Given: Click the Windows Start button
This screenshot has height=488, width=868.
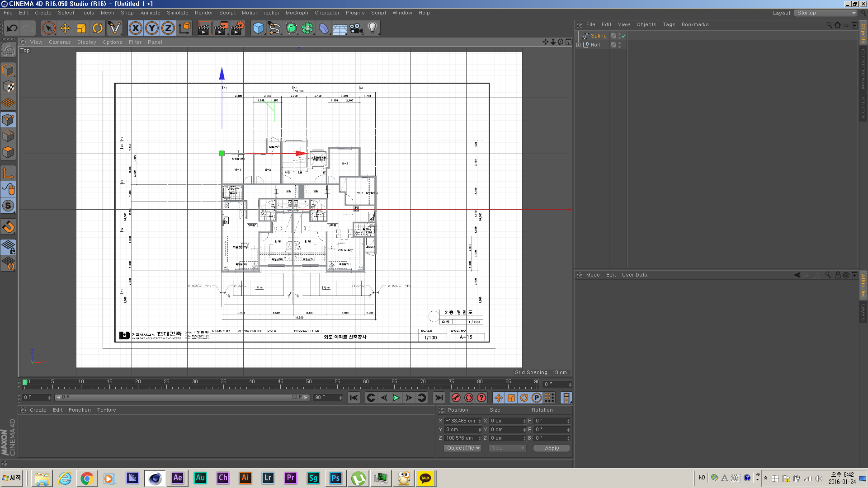Looking at the screenshot, I should [x=12, y=478].
